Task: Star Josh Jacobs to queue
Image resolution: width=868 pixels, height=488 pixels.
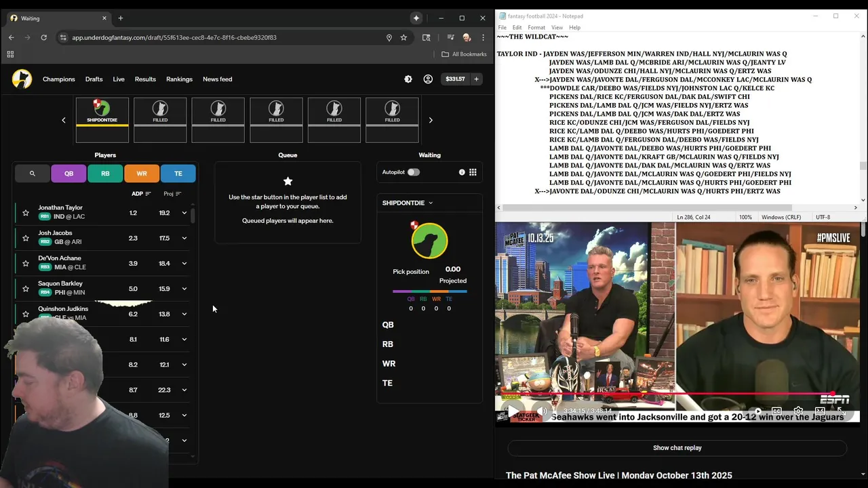Action: coord(26,238)
